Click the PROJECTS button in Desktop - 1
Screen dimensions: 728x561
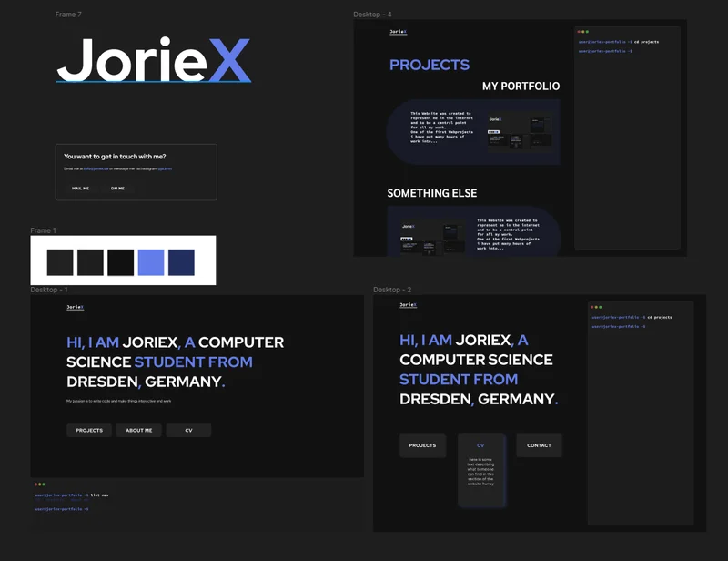point(89,431)
